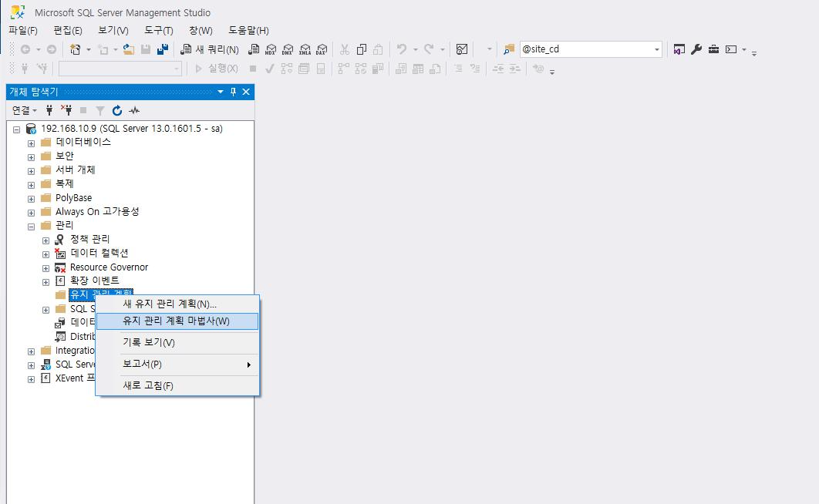
Task: Expand the 보안 folder
Action: (x=32, y=157)
